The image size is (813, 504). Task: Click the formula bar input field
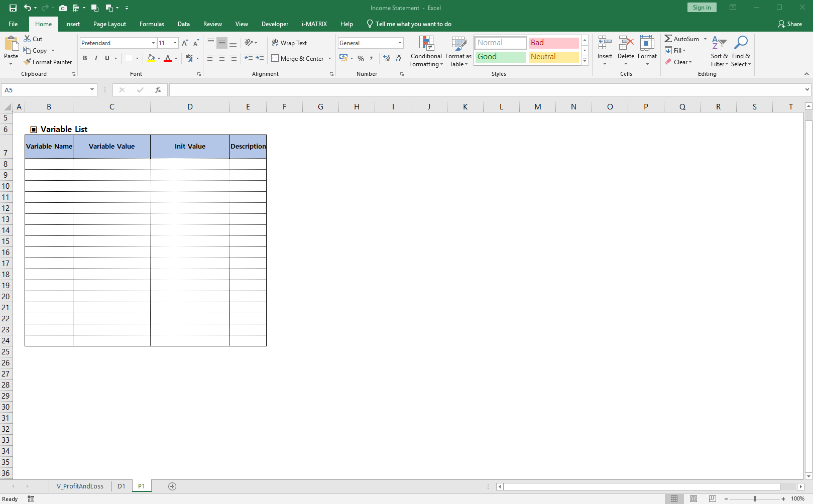click(482, 90)
